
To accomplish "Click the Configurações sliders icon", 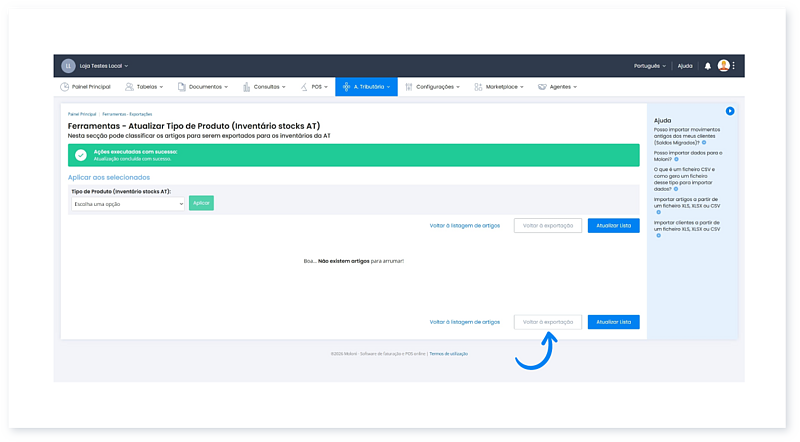I will pos(409,87).
